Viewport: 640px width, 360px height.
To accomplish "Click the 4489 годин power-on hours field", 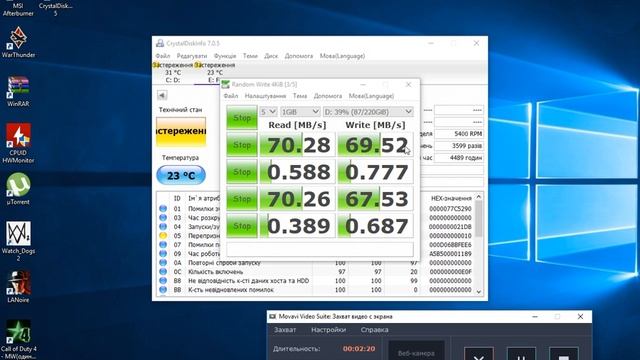I will 459,158.
